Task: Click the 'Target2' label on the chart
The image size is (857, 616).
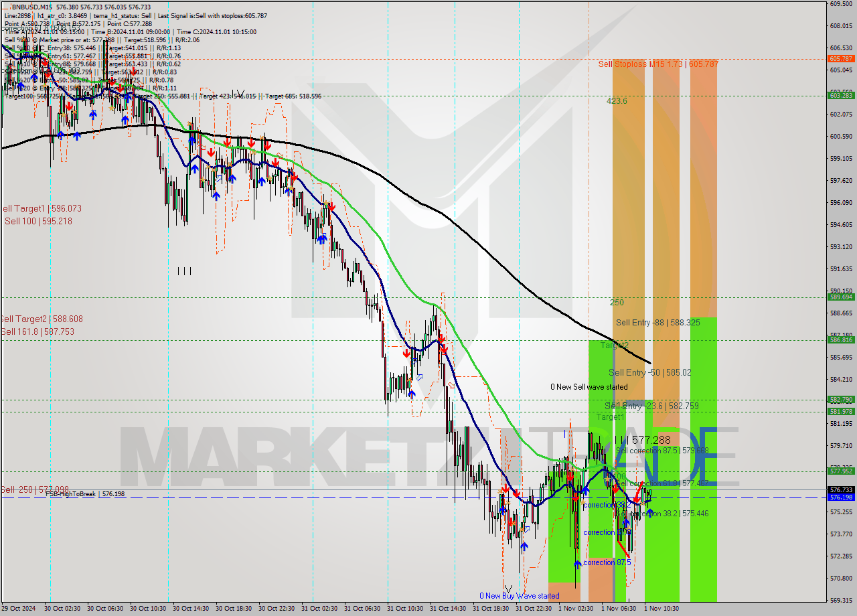Action: [x=614, y=345]
